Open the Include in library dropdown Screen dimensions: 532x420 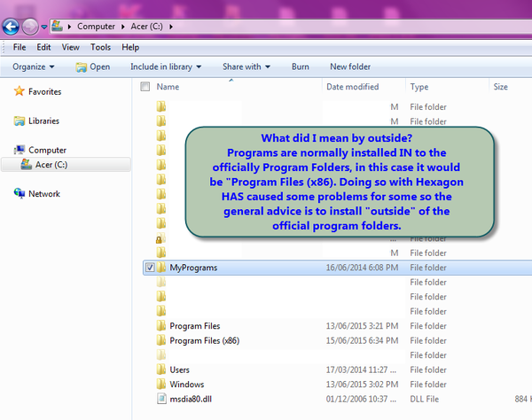(166, 66)
